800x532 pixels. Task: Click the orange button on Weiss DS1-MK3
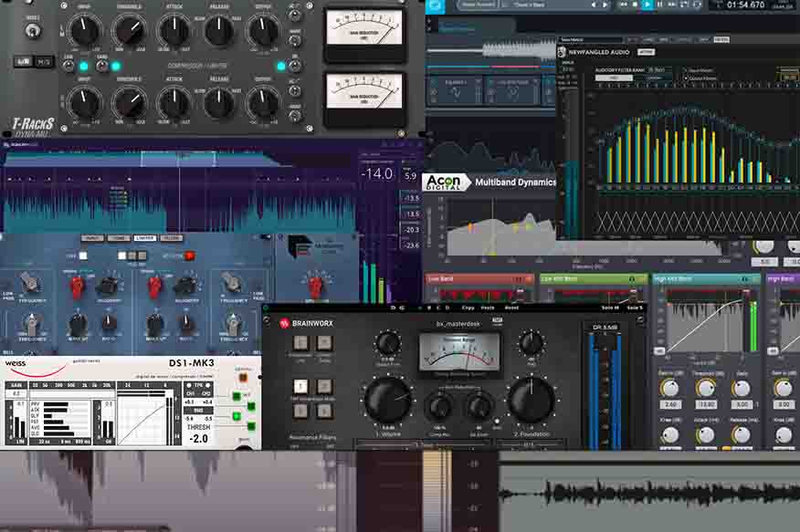243,378
